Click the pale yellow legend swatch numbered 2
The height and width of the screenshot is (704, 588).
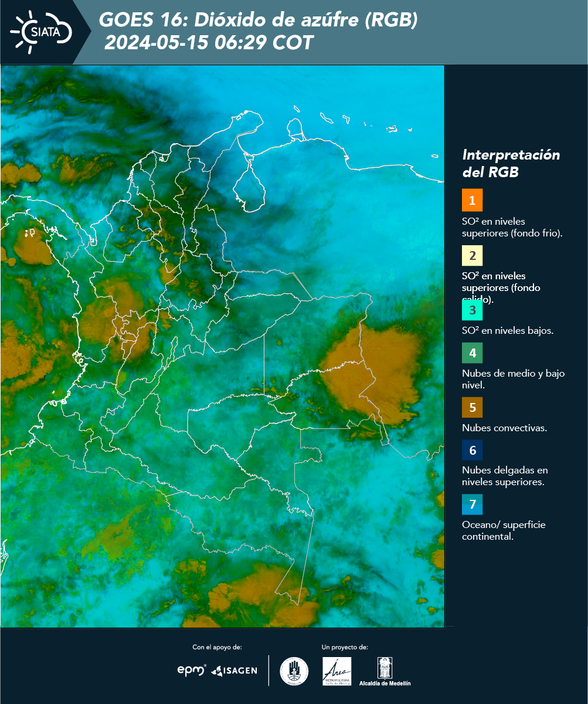pyautogui.click(x=472, y=255)
